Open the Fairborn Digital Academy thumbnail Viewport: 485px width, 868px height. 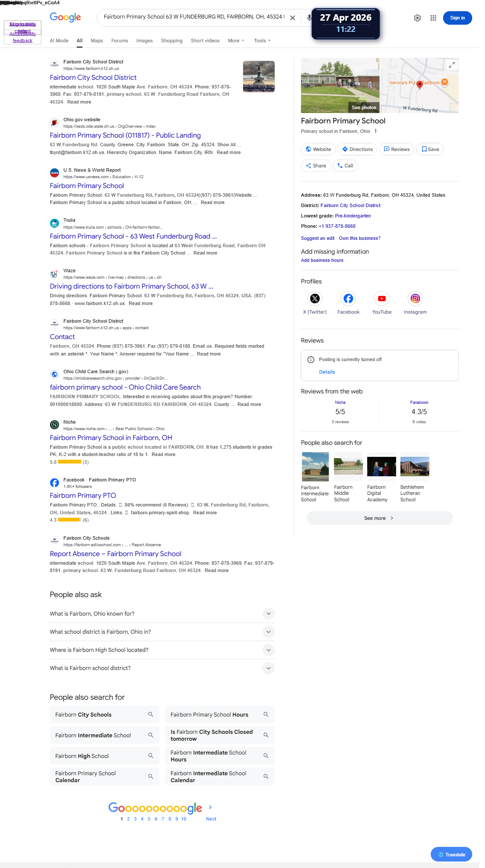[x=381, y=467]
